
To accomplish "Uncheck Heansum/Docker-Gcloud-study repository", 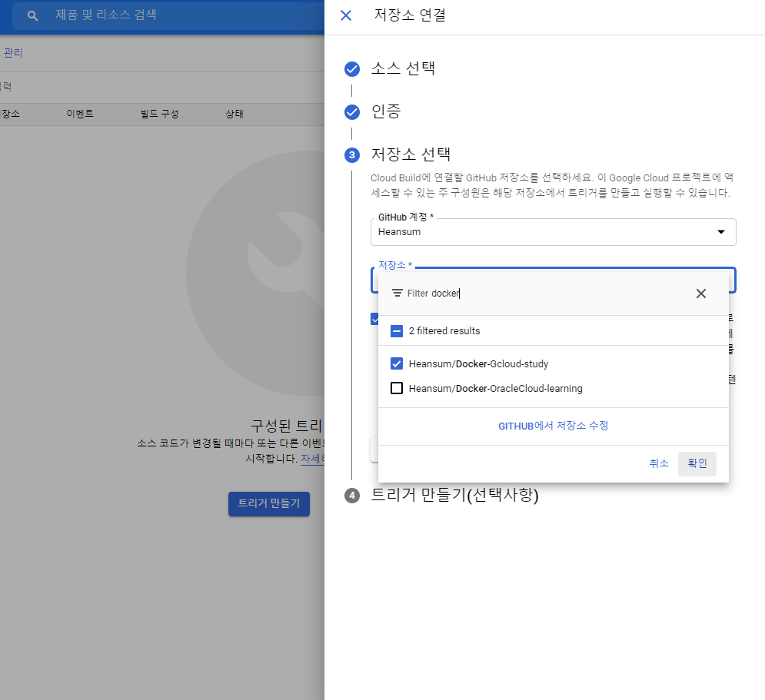I will point(397,363).
